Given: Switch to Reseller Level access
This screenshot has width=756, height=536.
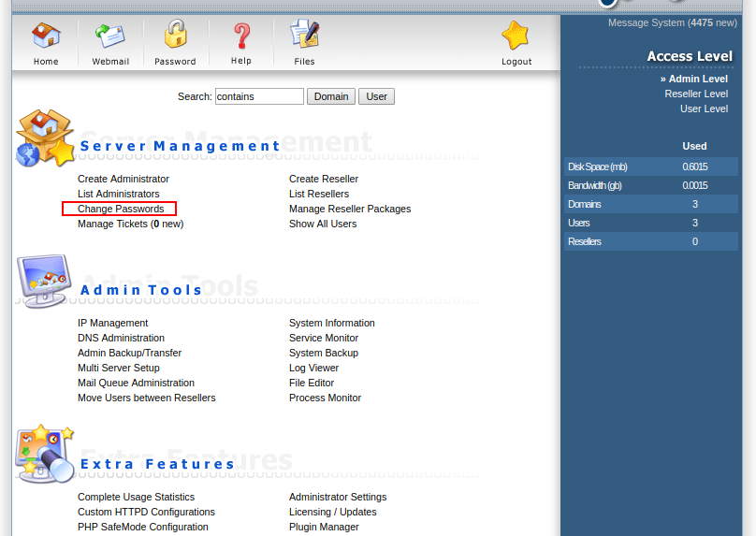Looking at the screenshot, I should pos(696,94).
